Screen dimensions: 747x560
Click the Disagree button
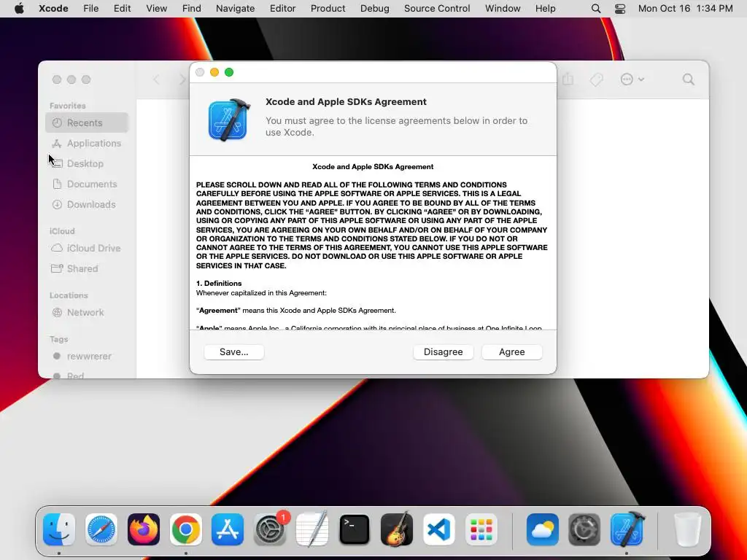(x=443, y=352)
